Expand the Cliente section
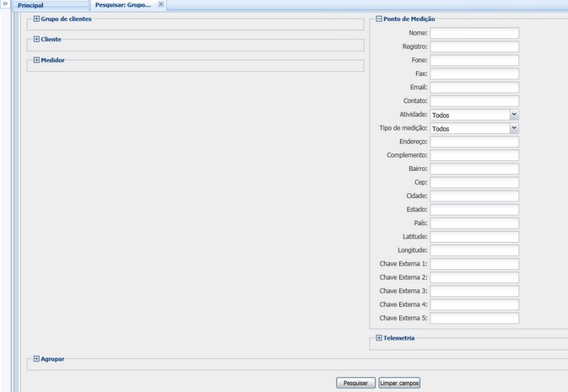 click(36, 40)
